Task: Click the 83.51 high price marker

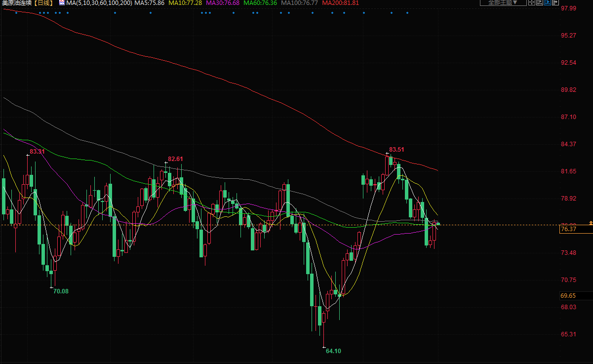Action: click(396, 149)
